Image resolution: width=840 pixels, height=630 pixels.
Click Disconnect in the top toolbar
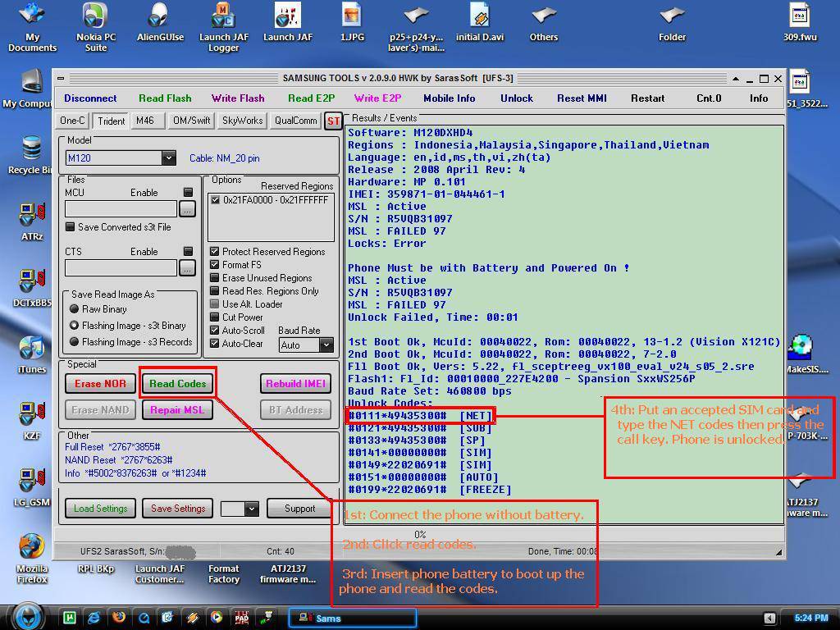click(90, 98)
